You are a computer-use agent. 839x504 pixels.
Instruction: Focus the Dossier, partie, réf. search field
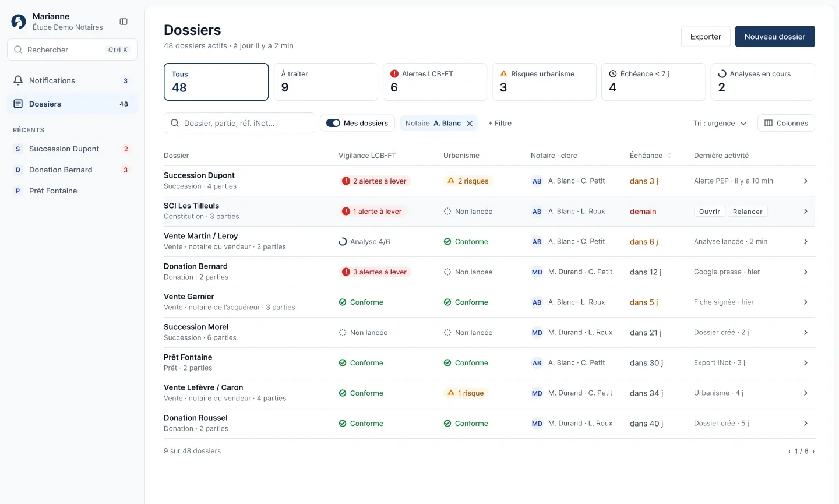[x=239, y=123]
